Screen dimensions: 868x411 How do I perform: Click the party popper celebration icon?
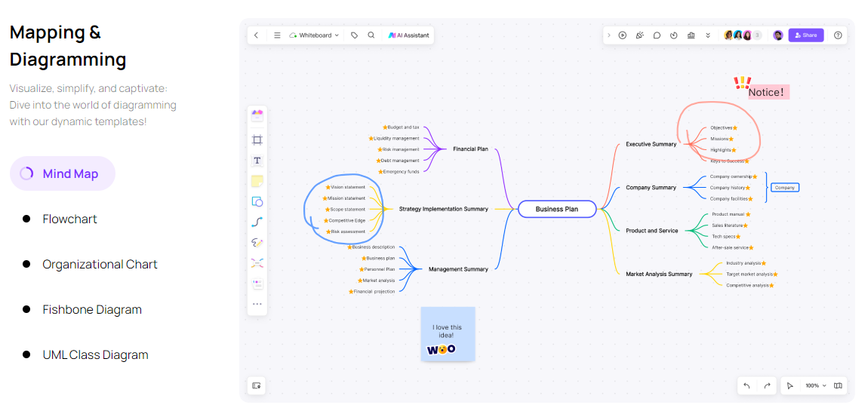click(640, 35)
